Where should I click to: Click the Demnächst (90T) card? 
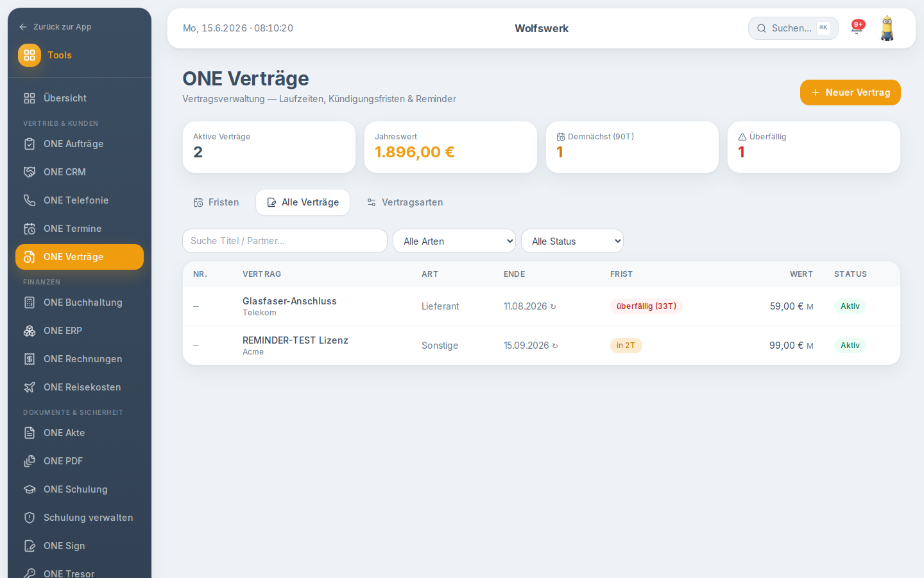pyautogui.click(x=632, y=147)
